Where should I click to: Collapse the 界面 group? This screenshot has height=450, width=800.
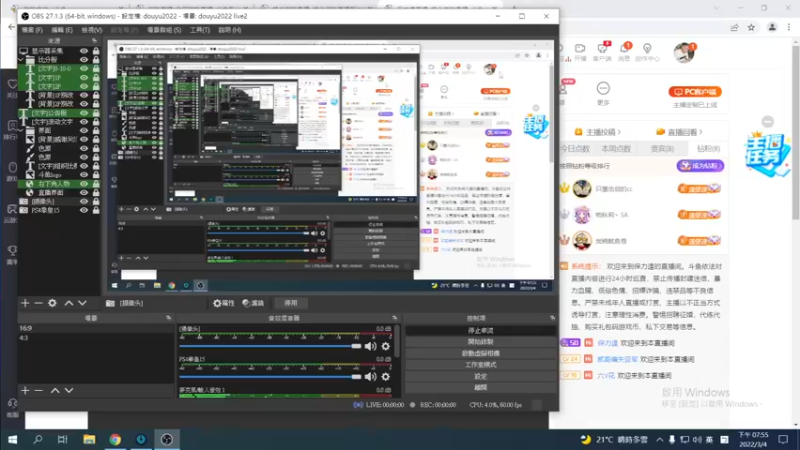21,131
